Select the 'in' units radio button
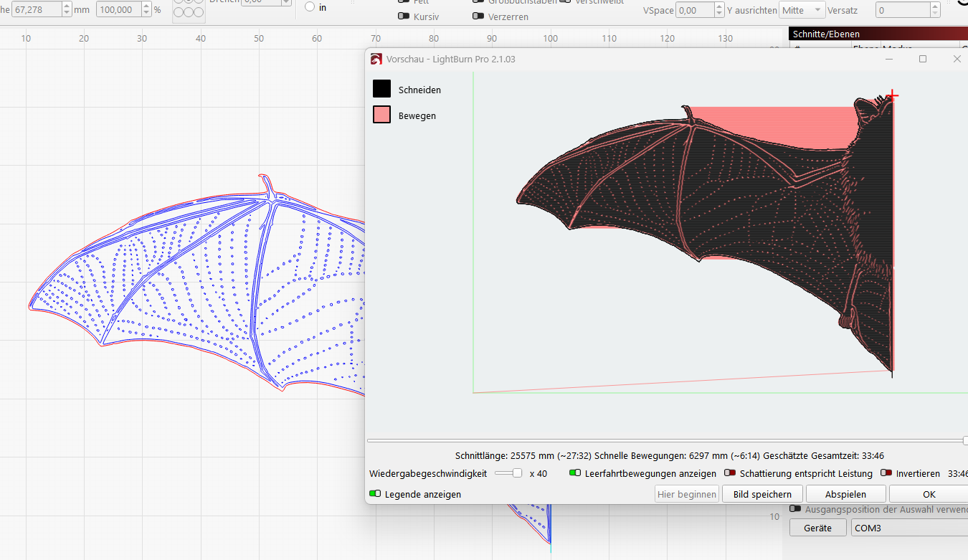This screenshot has height=560, width=968. (310, 6)
